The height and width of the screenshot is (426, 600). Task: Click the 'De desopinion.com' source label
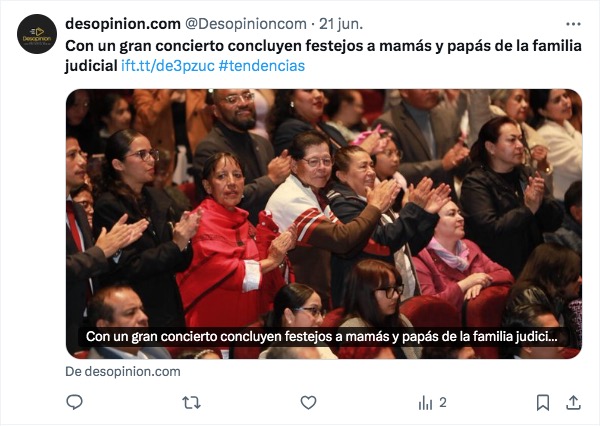123,371
